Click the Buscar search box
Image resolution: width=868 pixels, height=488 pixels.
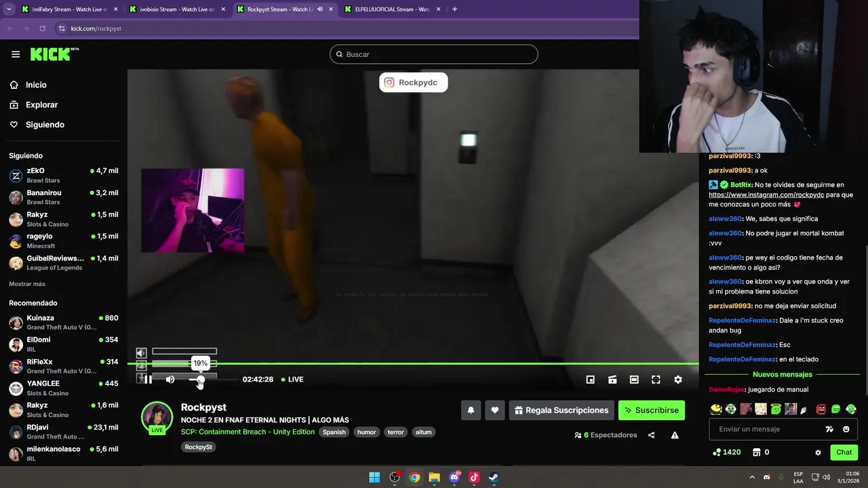point(434,54)
